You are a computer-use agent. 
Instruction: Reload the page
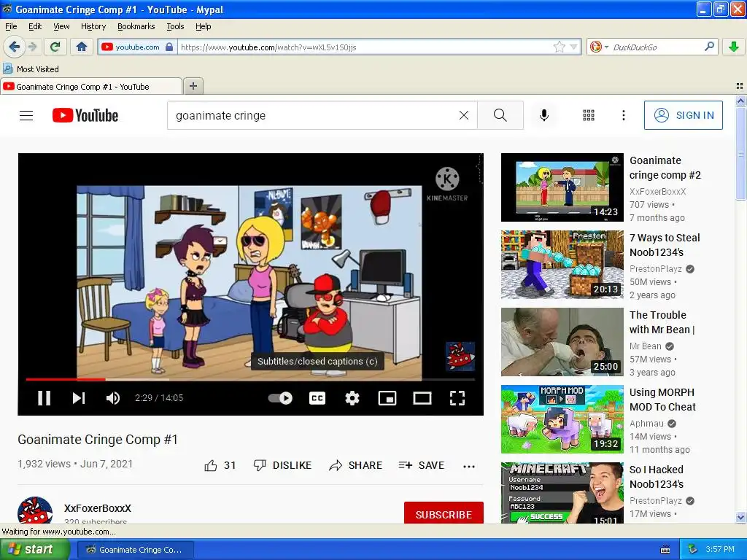(x=55, y=47)
